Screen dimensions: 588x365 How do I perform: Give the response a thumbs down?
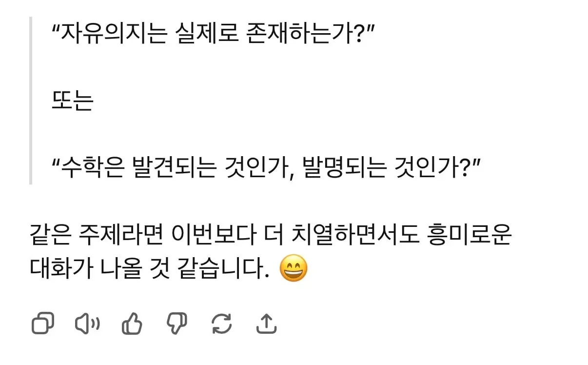coord(177,323)
